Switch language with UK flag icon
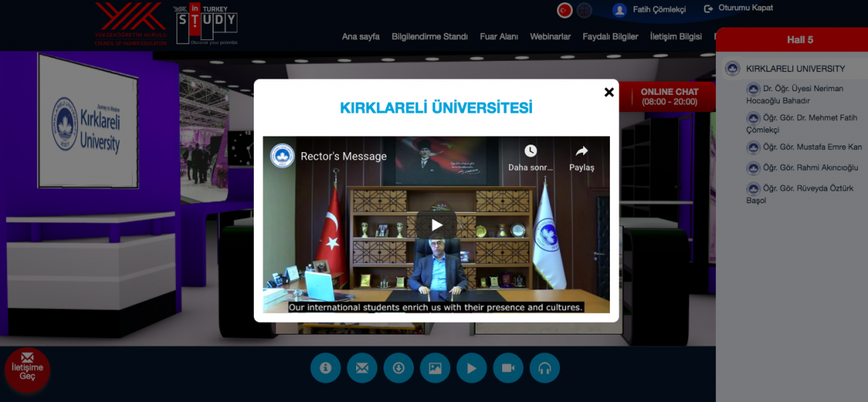This screenshot has width=868, height=402. [584, 10]
